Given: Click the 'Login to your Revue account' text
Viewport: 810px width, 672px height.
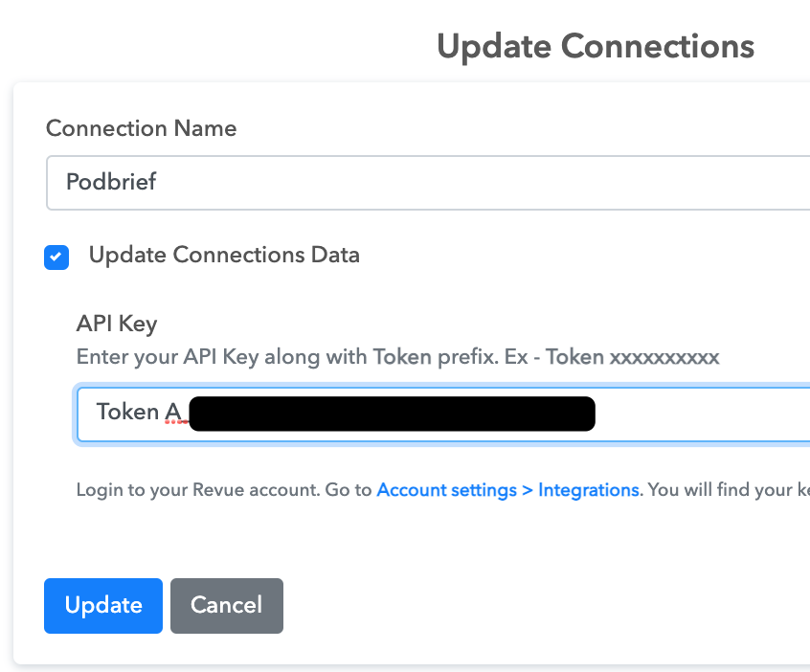Looking at the screenshot, I should tap(198, 490).
